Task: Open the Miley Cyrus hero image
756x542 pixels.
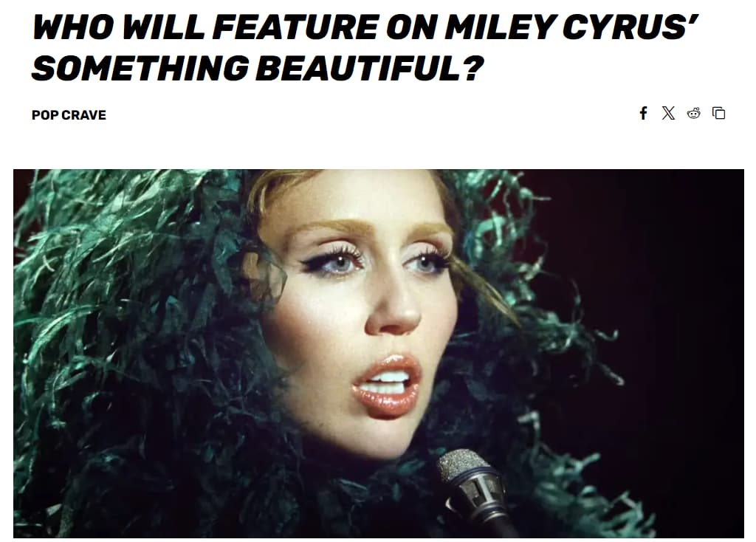Action: (x=379, y=354)
